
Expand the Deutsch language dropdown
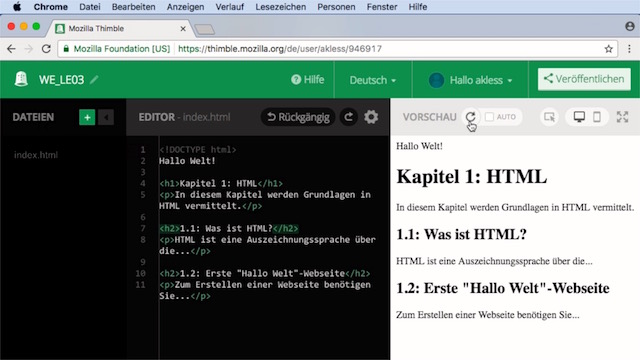click(373, 80)
